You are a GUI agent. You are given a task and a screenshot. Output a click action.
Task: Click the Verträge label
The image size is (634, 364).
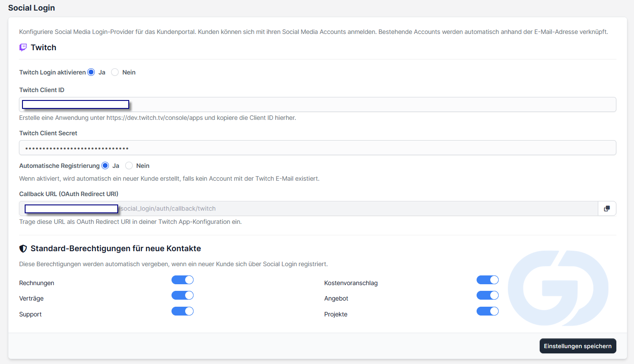pos(31,298)
